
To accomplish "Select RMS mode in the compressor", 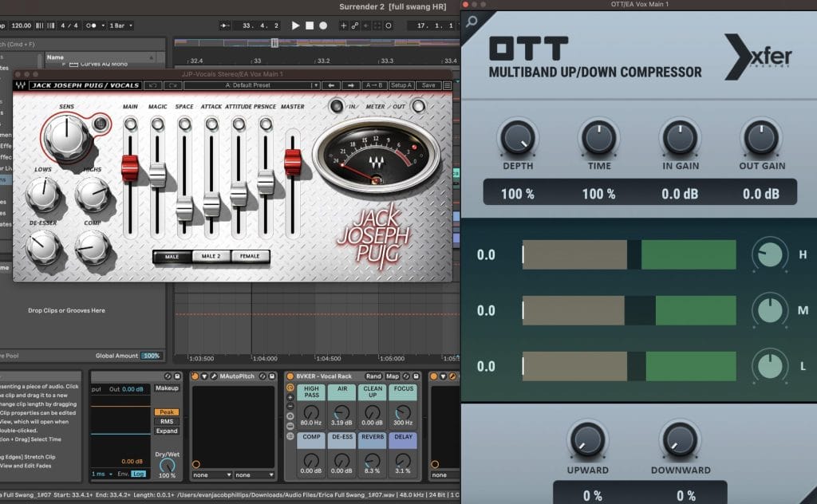I will coord(166,422).
